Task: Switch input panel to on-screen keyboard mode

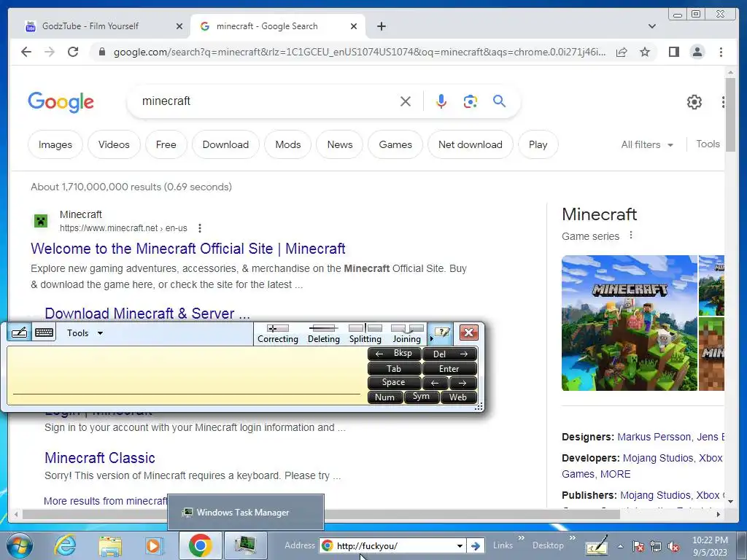Action: coord(44,332)
